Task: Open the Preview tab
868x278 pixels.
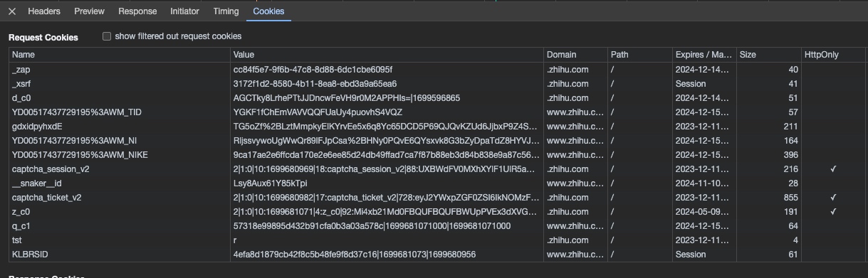Action: pos(89,11)
